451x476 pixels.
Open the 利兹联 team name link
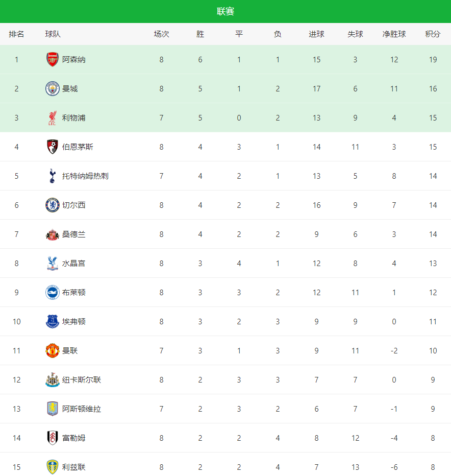74,467
